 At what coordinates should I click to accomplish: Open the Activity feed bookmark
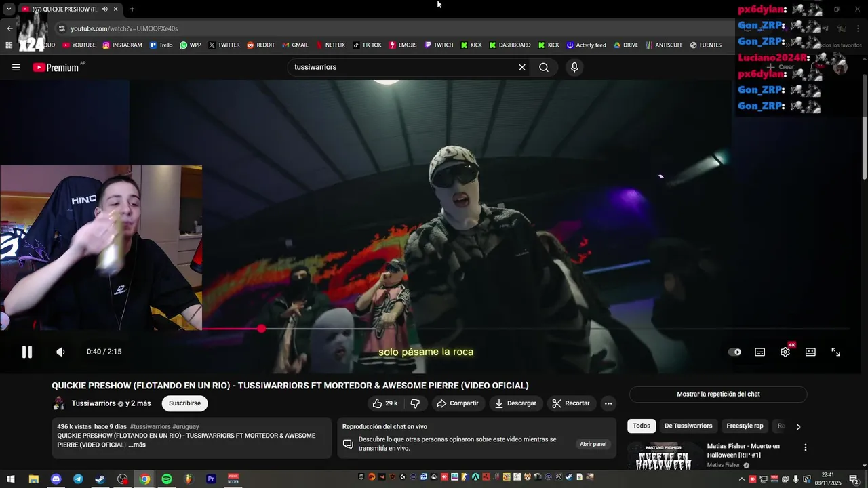(586, 45)
